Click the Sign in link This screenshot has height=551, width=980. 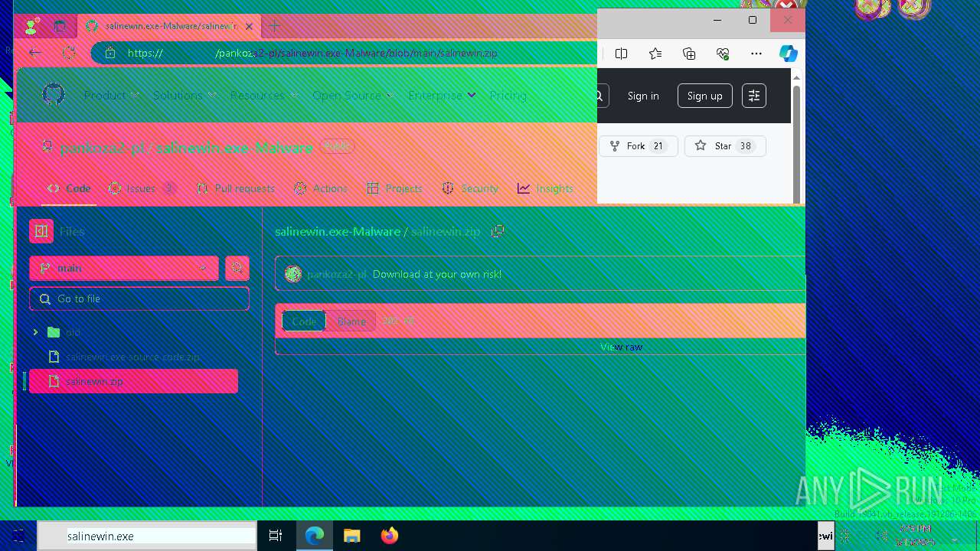click(643, 96)
